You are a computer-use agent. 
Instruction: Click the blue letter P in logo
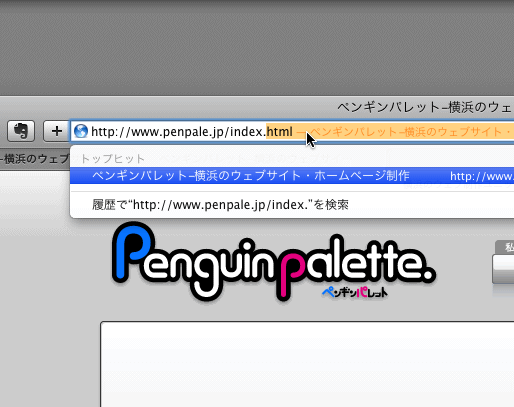click(133, 252)
